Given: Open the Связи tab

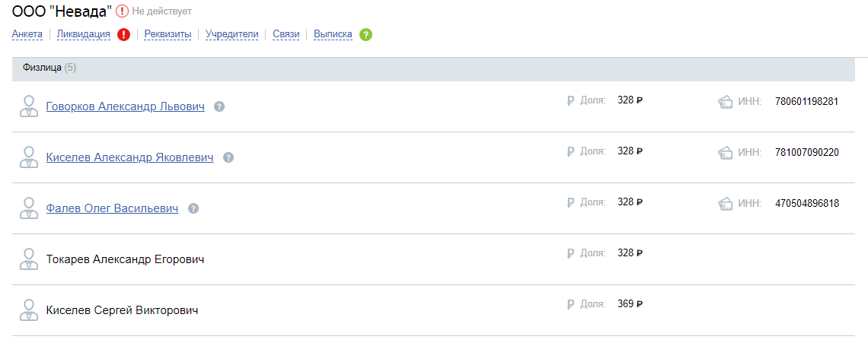Looking at the screenshot, I should [286, 34].
